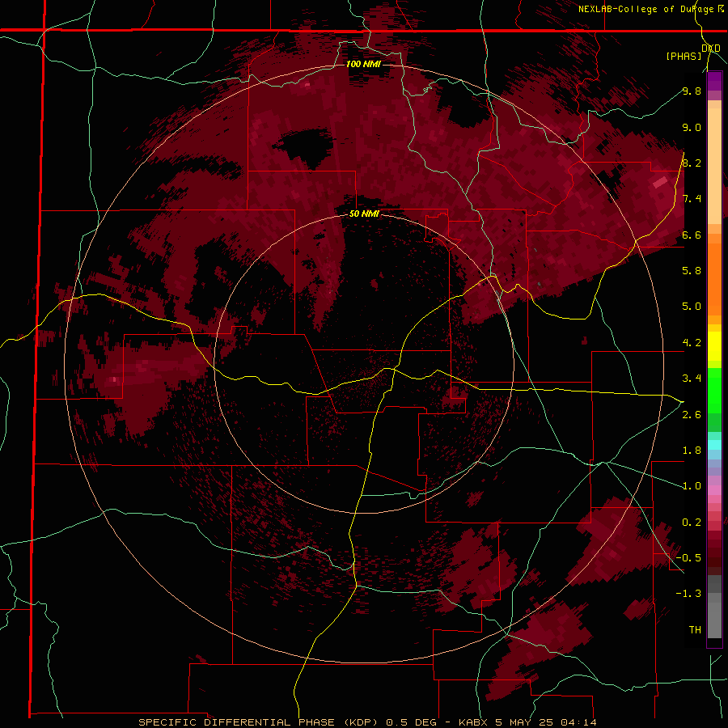Click the 6.6 scale value

click(x=692, y=235)
